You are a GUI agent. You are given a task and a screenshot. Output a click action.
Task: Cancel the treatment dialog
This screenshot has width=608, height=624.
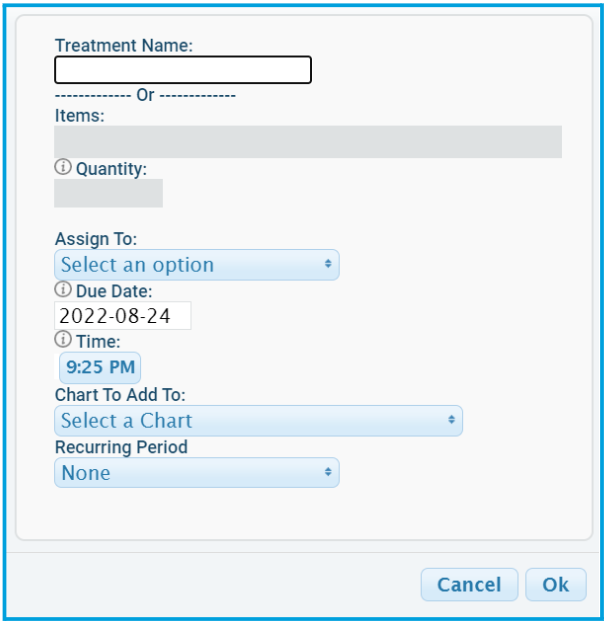tap(469, 585)
